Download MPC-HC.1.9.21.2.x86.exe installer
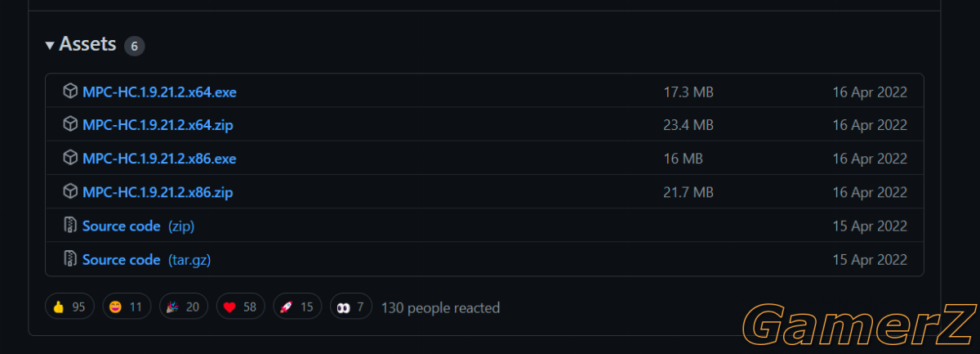Screen dimensions: 980x354 tap(159, 159)
